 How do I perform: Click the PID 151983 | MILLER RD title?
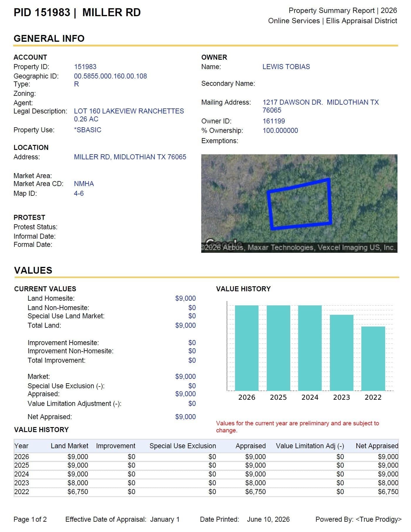(77, 12)
